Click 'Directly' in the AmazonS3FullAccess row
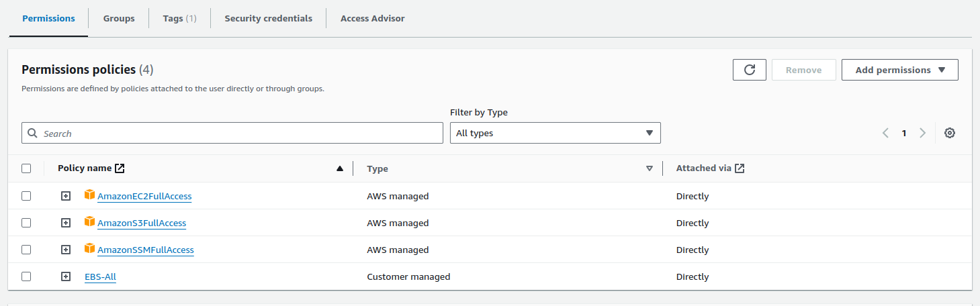The width and height of the screenshot is (980, 306). [x=693, y=223]
